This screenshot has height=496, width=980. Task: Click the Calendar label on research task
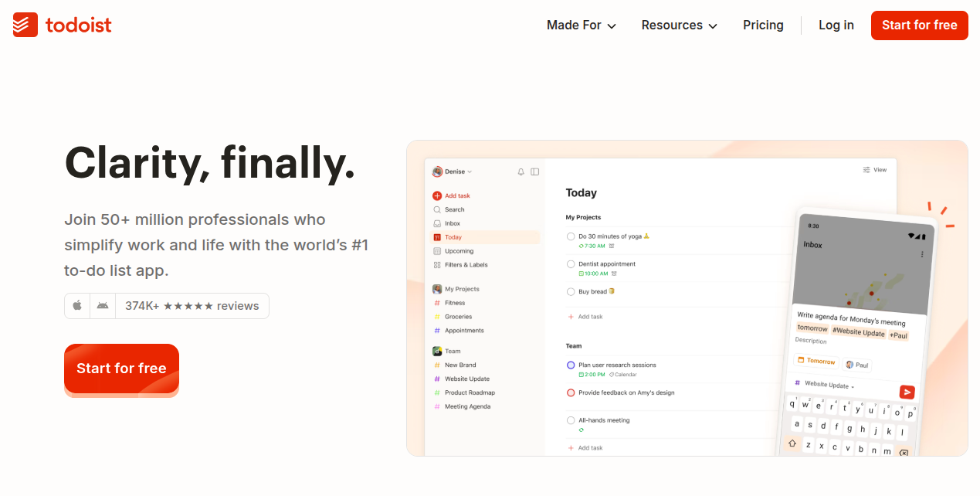(623, 374)
